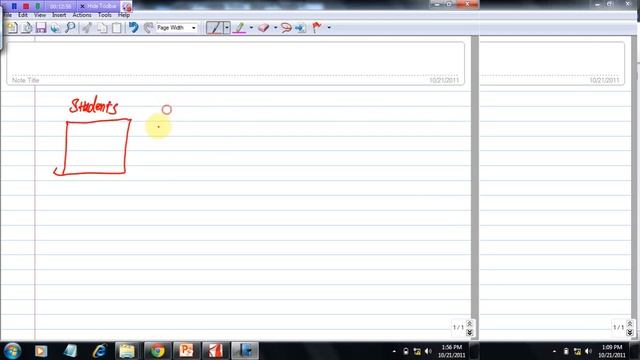Expand the Pen tool options arrow
This screenshot has width=640, height=360.
227,28
